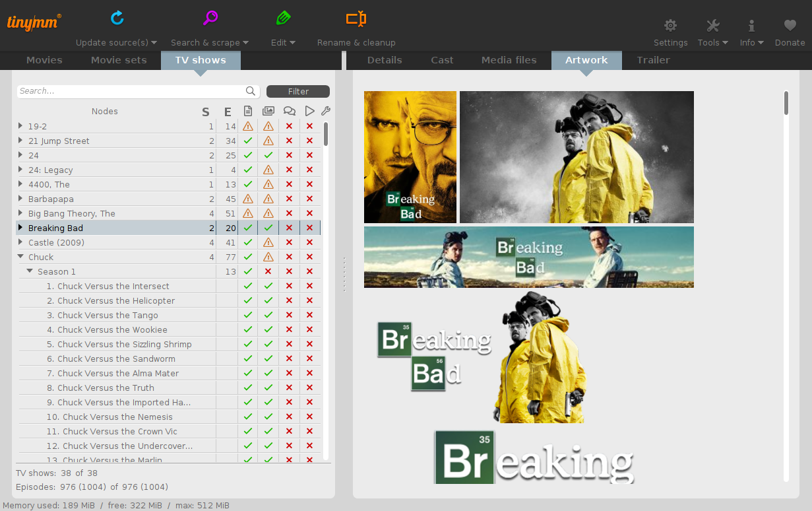
Task: Open the Details tab
Action: pyautogui.click(x=385, y=60)
